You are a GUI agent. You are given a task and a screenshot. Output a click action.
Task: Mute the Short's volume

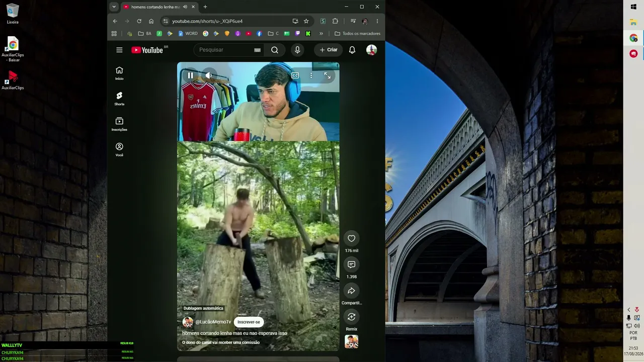pos(208,75)
